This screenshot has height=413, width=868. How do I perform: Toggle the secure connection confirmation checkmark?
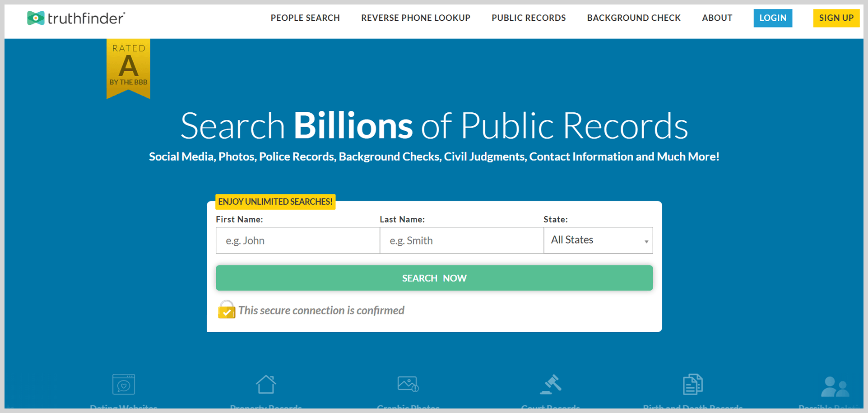[227, 312]
